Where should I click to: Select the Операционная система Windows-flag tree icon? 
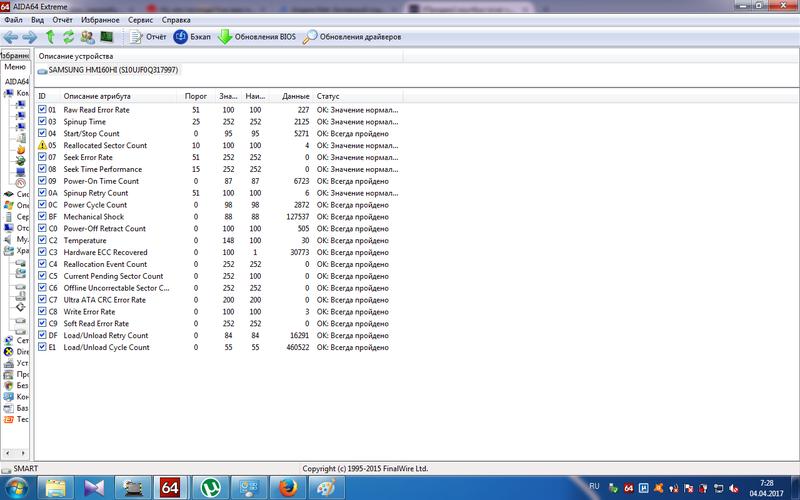[9, 205]
